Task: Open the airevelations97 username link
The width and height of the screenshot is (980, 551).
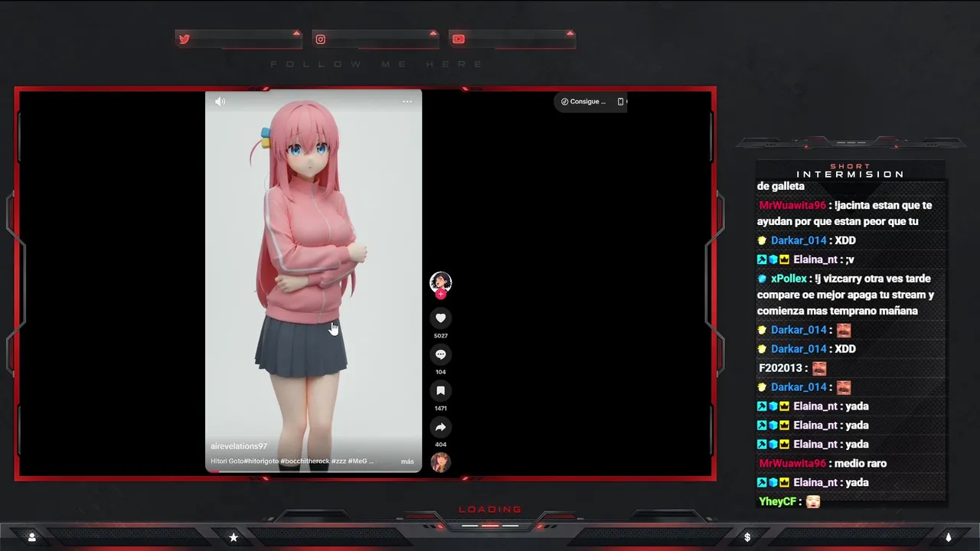Action: point(239,446)
